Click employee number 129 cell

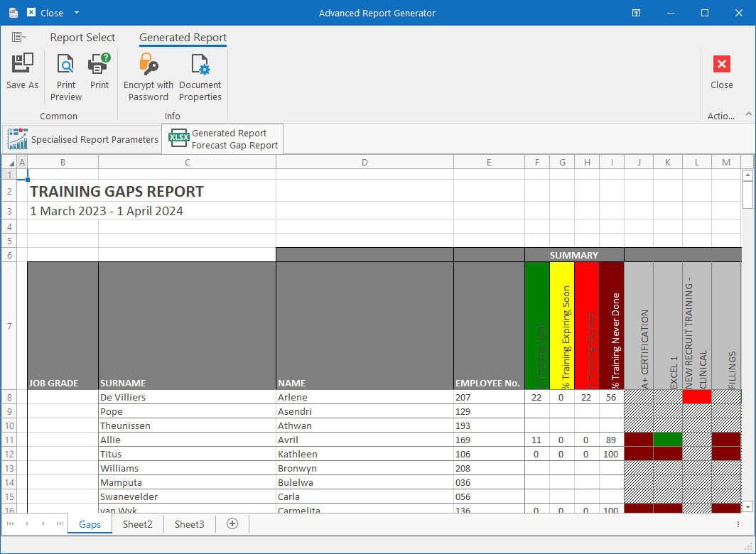(489, 411)
